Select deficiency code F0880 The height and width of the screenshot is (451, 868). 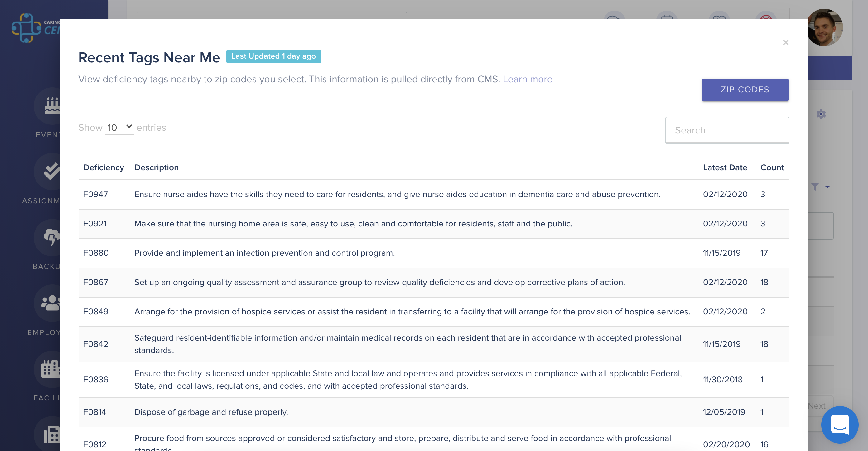coord(96,253)
